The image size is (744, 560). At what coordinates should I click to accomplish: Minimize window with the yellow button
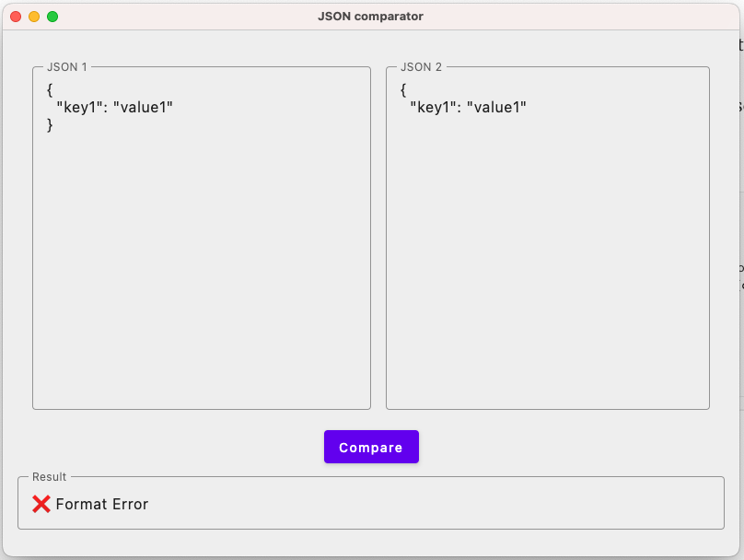tap(34, 17)
